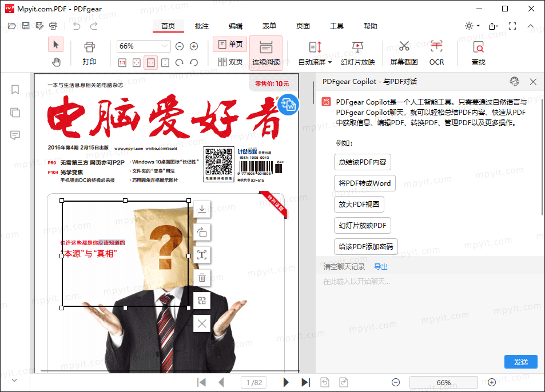The height and width of the screenshot is (392, 545).
Task: Run the OCR tool
Action: coord(436,54)
